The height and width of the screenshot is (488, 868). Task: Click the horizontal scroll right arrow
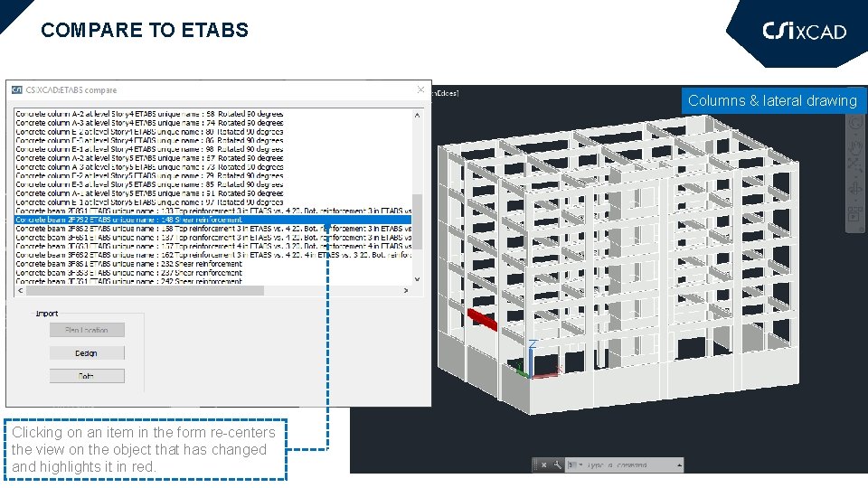406,290
